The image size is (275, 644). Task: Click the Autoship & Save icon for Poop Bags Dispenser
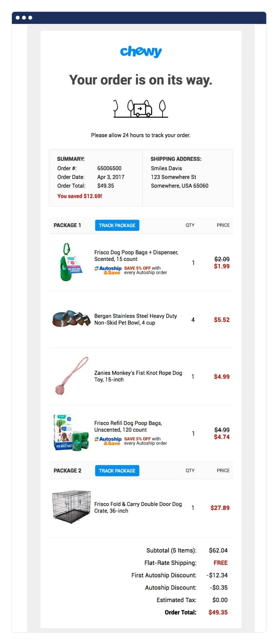pyautogui.click(x=108, y=270)
